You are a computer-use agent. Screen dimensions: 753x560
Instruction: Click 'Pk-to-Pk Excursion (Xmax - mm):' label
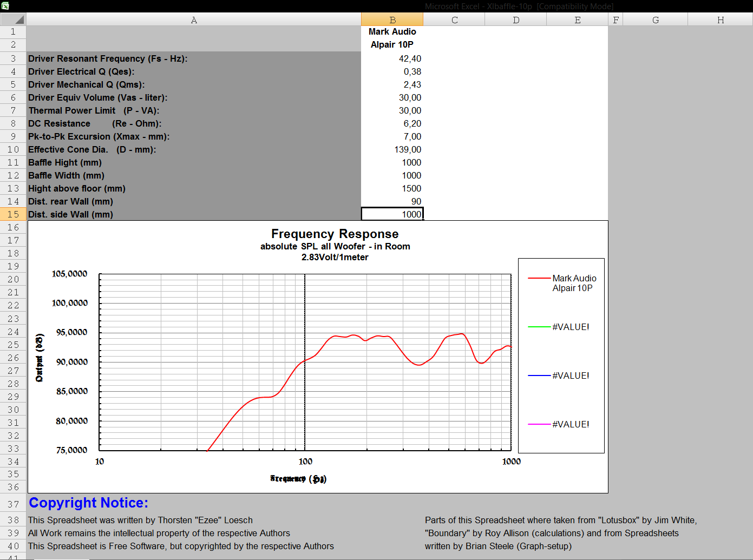pos(99,136)
